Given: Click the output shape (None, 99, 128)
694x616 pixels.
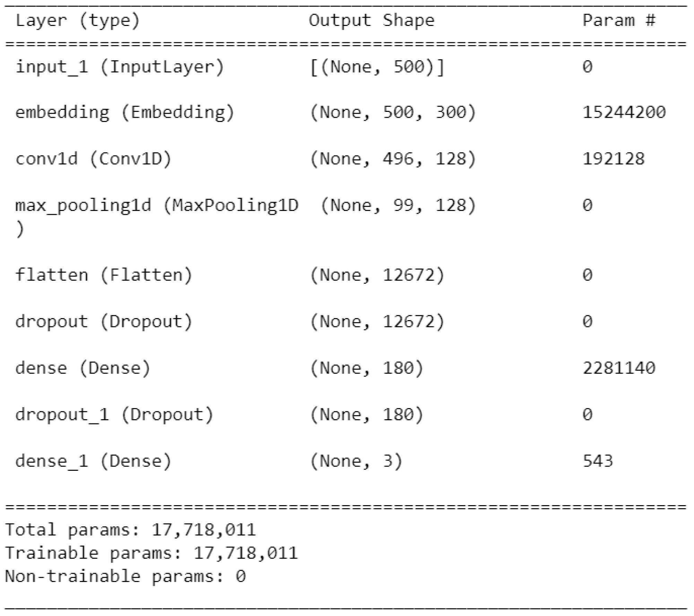Looking at the screenshot, I should click(398, 205).
